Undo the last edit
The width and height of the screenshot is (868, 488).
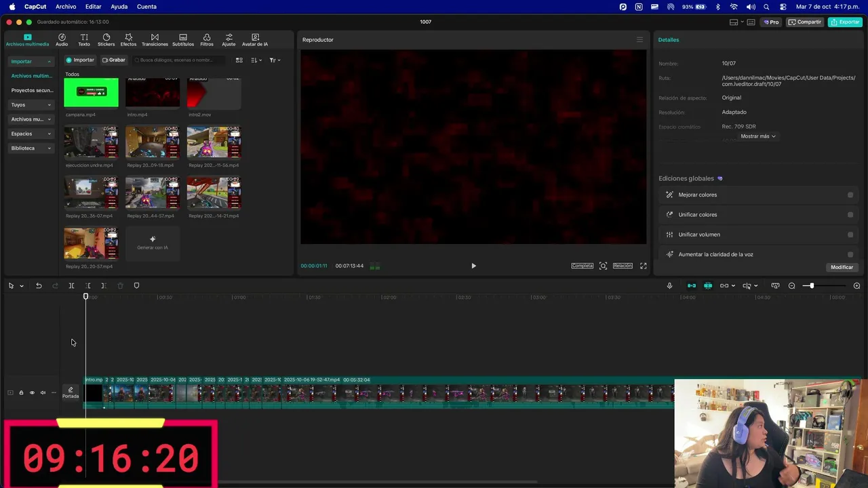tap(39, 286)
